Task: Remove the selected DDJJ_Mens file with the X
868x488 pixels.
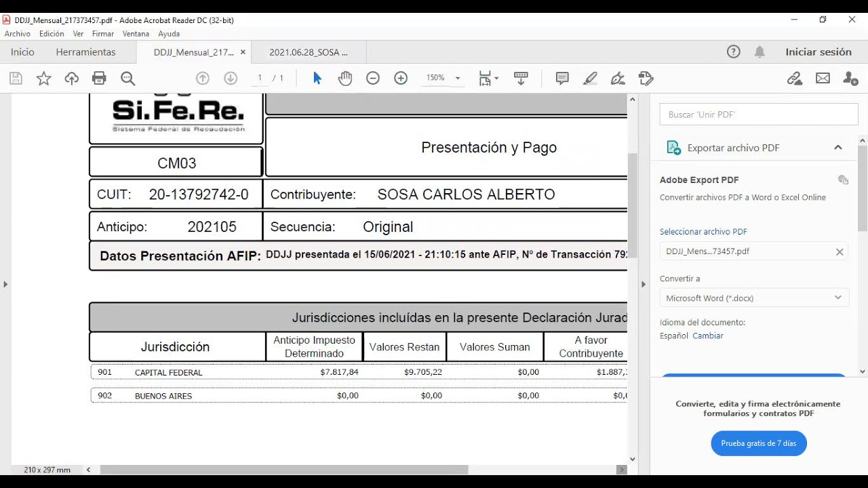Action: (x=840, y=251)
